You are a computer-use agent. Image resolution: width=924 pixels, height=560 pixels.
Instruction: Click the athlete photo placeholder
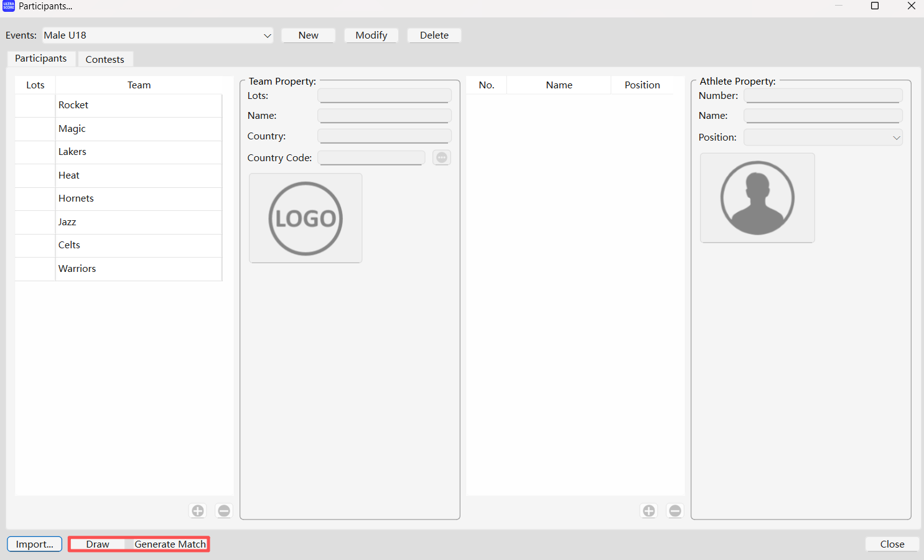(x=757, y=198)
